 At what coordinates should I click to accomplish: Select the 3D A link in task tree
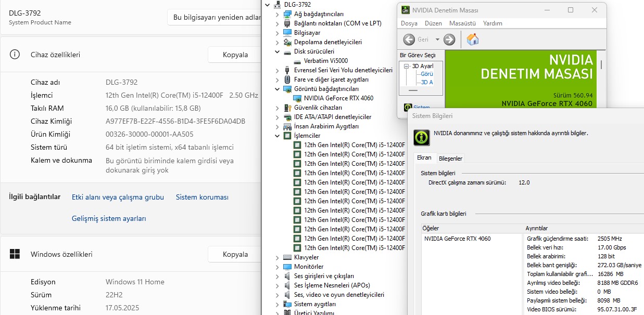[427, 82]
